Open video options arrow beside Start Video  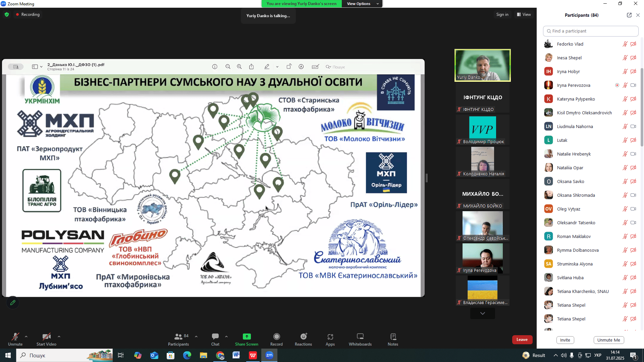(x=59, y=337)
